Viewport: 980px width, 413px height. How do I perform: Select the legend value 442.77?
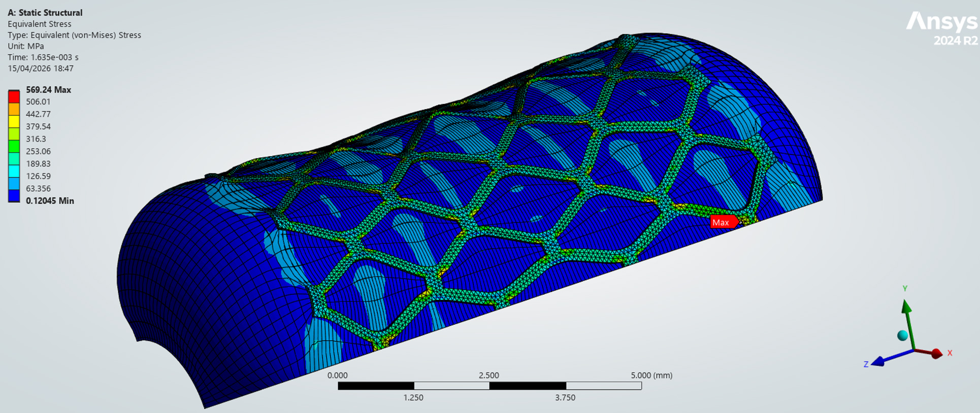coord(38,114)
